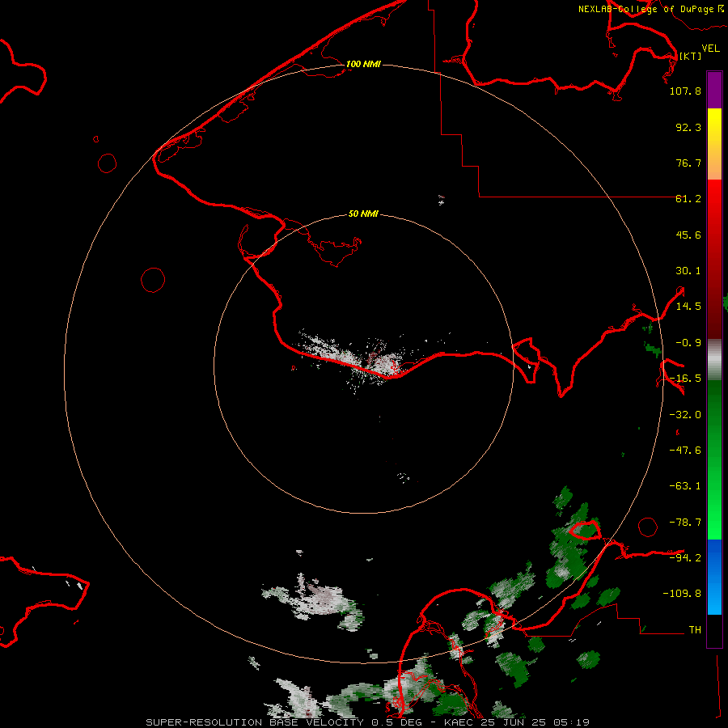Click the gray near-zero segment of the color bar
Screen dimensions: 728x728
tap(714, 360)
